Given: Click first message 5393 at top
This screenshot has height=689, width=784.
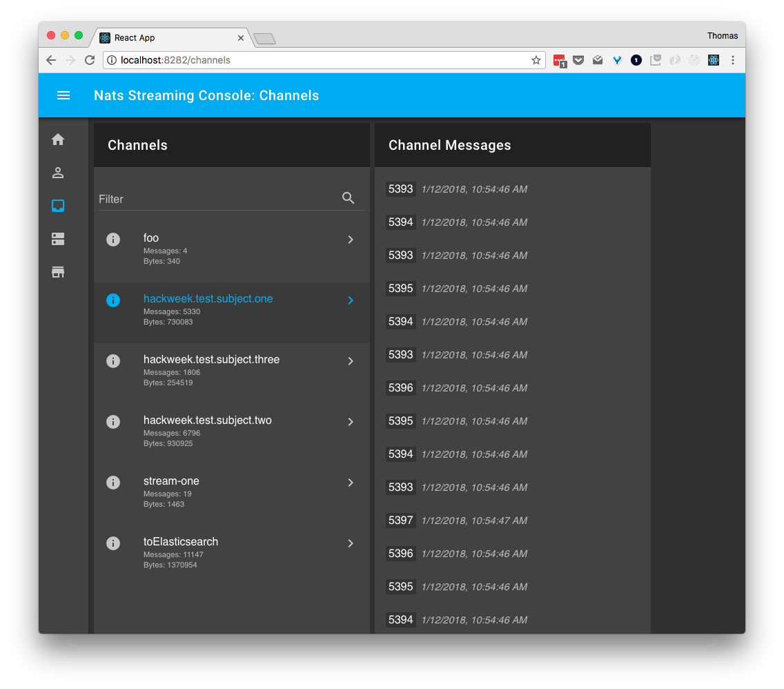Looking at the screenshot, I should [457, 189].
